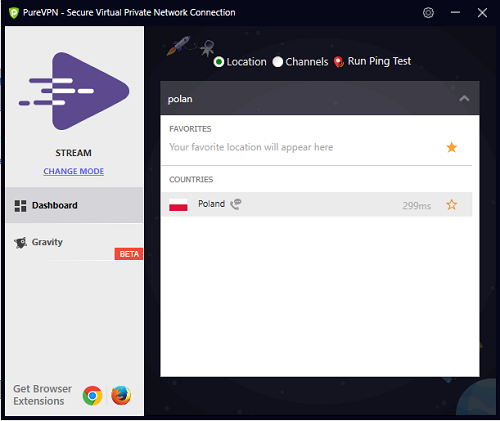Viewport: 500px width, 421px height.
Task: Click the Poland flag icon
Action: tap(178, 205)
